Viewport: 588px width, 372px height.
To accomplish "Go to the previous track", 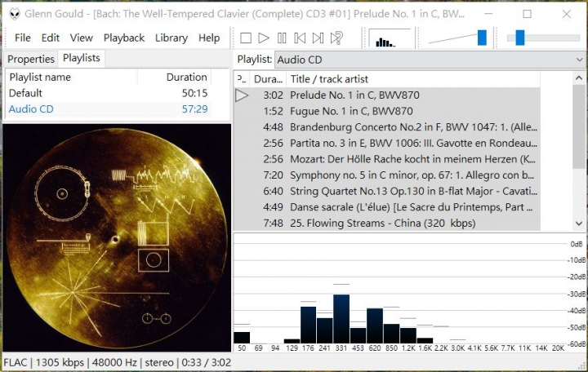I will click(x=300, y=38).
